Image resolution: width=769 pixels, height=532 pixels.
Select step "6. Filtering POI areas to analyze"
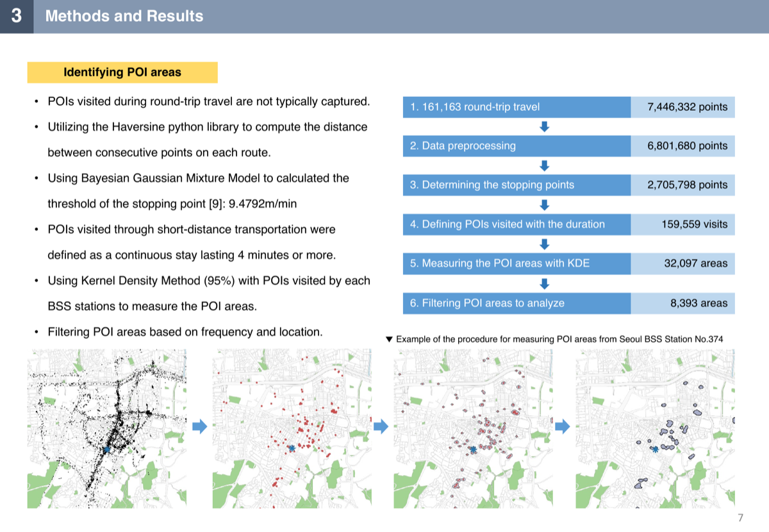click(517, 303)
